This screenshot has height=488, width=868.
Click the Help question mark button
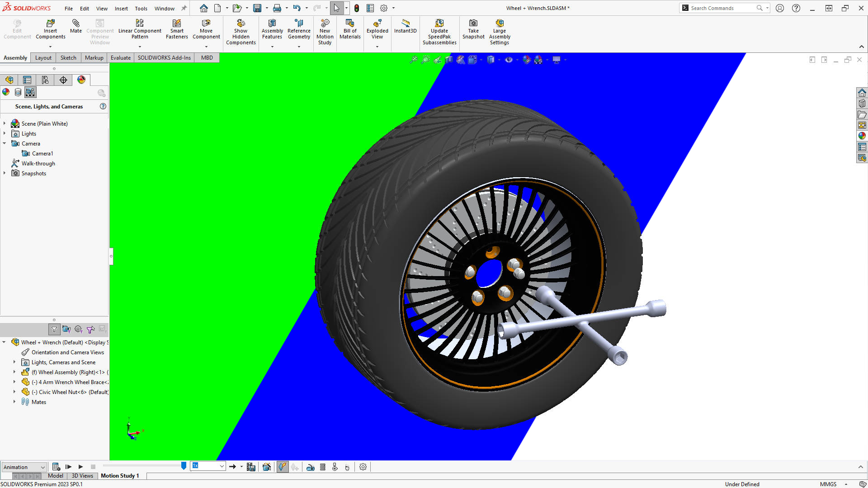point(796,8)
